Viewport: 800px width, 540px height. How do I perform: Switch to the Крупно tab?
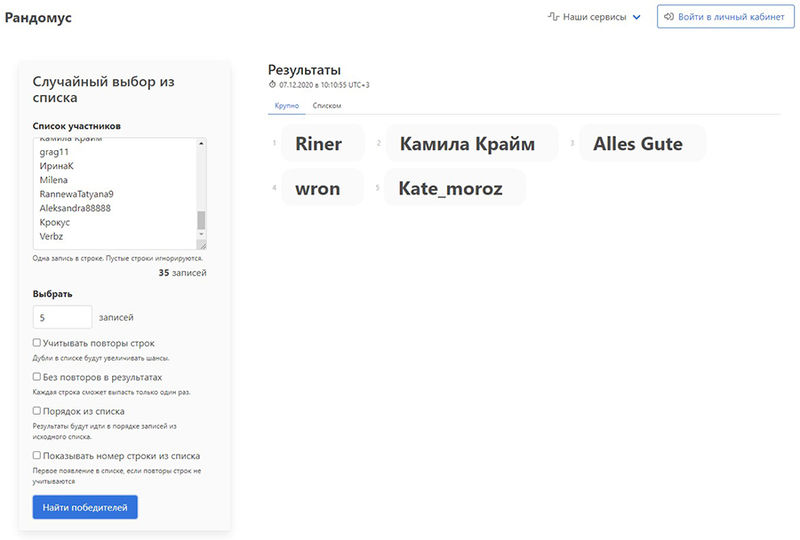[286, 105]
